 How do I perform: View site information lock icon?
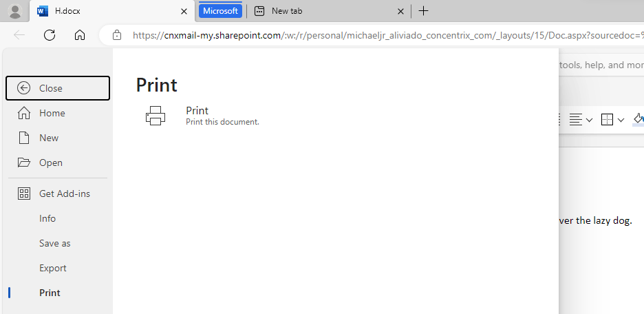pyautogui.click(x=117, y=35)
